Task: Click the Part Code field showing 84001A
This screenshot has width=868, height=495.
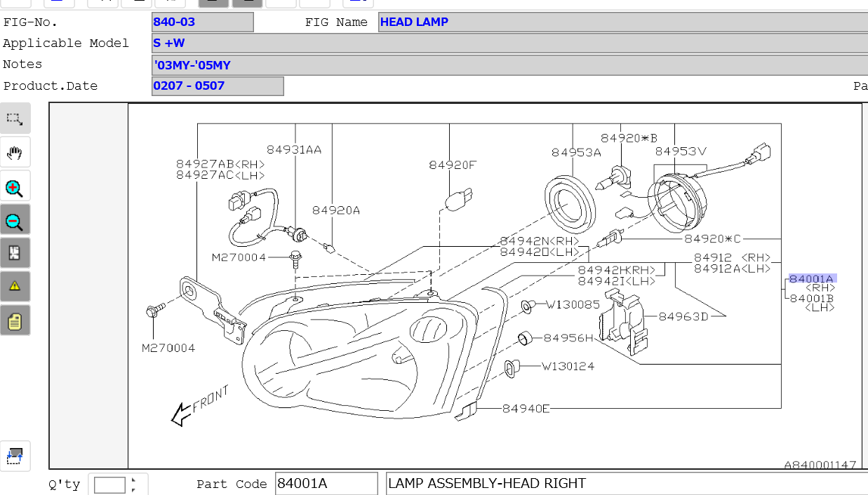Action: [326, 484]
